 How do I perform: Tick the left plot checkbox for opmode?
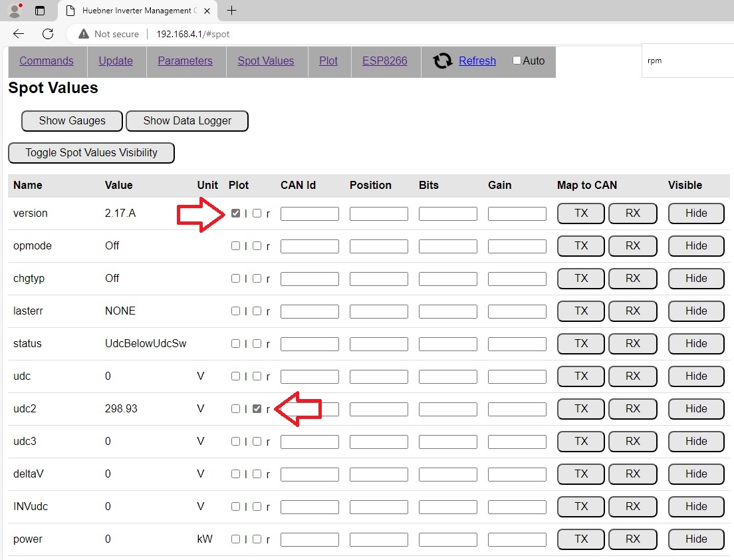(x=235, y=246)
